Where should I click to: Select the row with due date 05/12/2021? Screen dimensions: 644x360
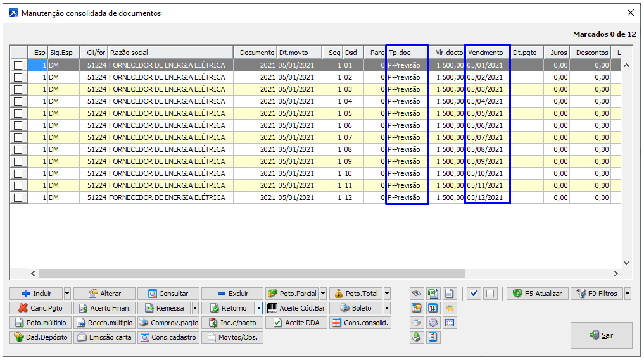click(x=485, y=197)
